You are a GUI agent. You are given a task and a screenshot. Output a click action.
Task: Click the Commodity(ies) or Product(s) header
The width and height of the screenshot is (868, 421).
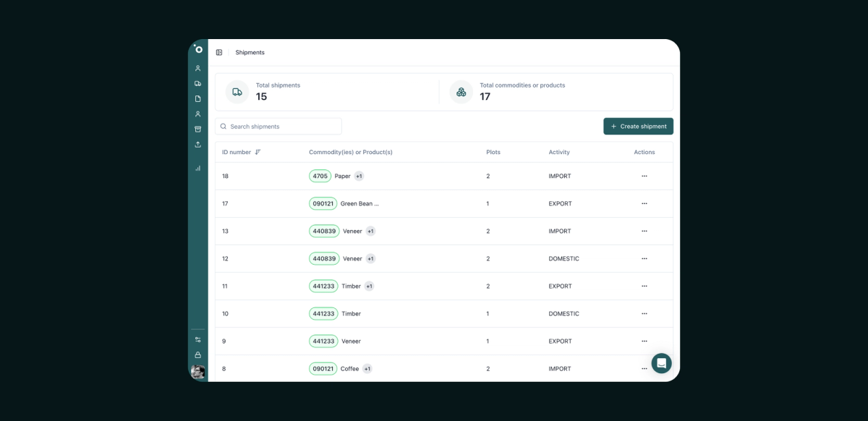(x=351, y=152)
